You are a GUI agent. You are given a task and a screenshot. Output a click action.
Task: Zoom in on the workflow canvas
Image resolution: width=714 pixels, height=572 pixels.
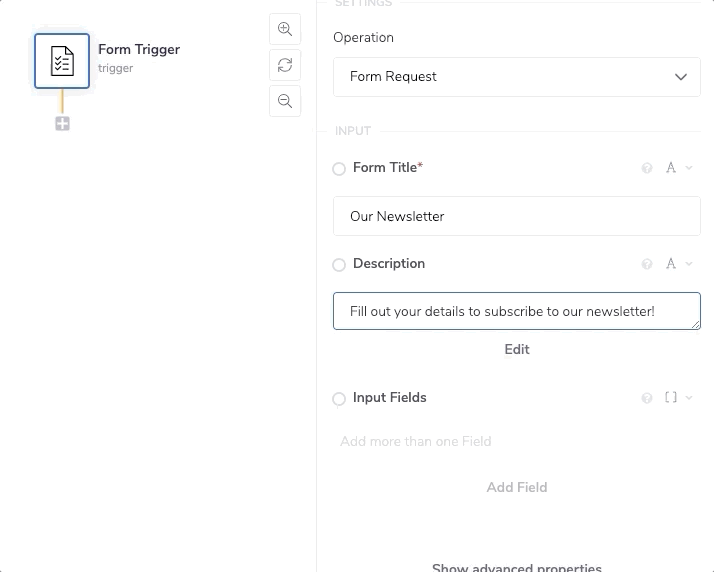click(x=285, y=29)
